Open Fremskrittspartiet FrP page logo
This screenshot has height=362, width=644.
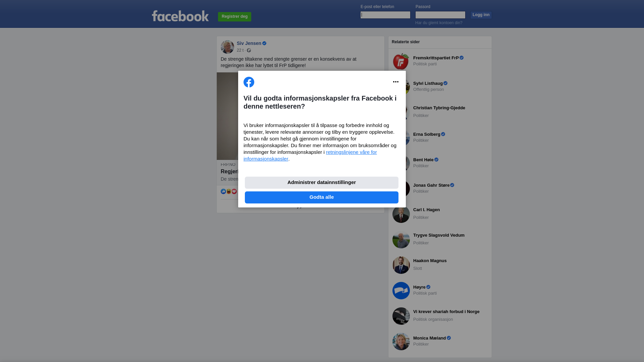(x=401, y=61)
